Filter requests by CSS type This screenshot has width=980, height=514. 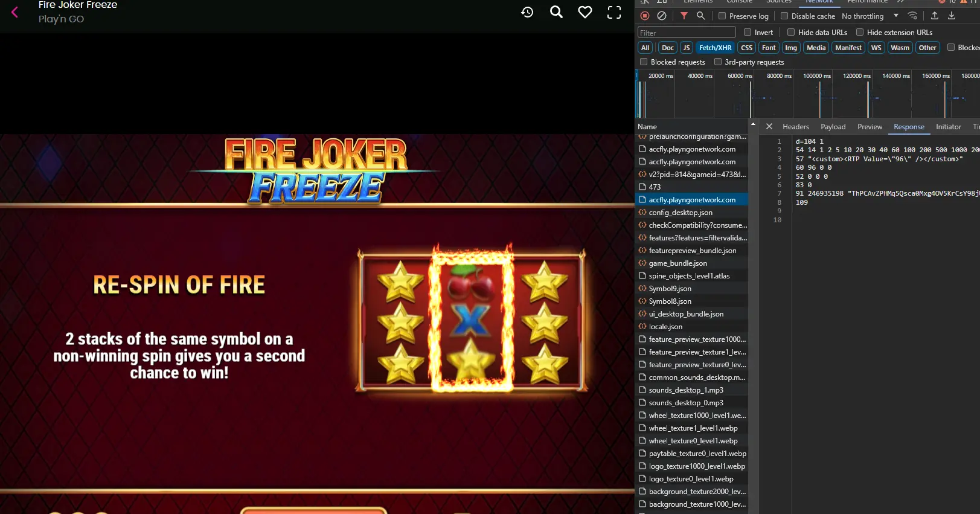pos(747,48)
